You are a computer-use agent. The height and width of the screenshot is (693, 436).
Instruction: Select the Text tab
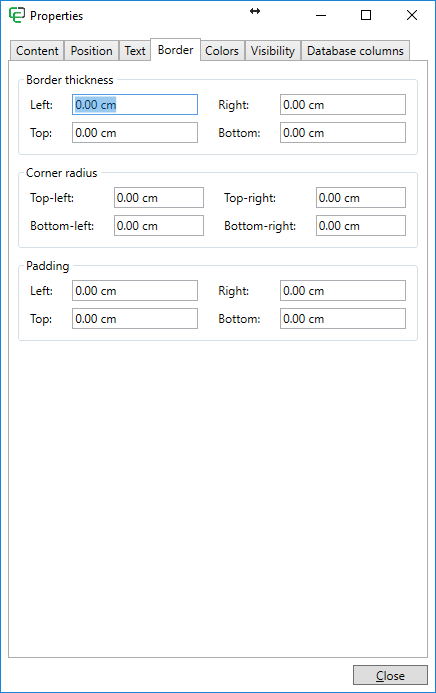[x=135, y=51]
